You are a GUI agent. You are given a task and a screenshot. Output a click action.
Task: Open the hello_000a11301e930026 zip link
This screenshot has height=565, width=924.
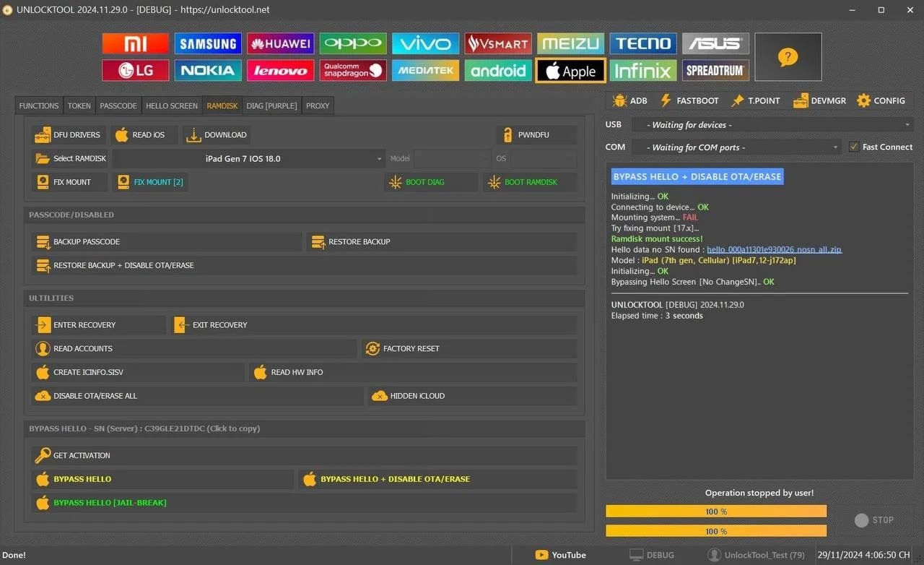[x=774, y=249]
